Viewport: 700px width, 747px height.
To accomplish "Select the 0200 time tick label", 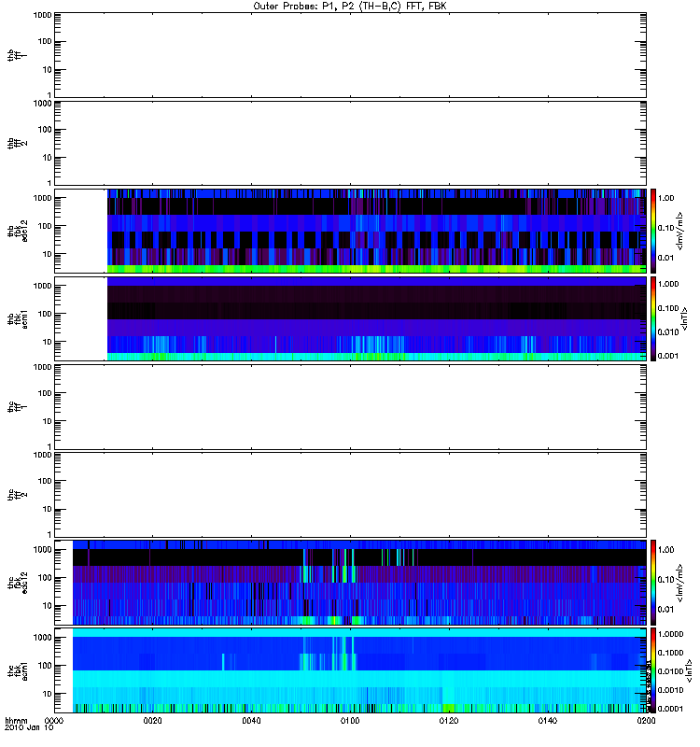I will [646, 721].
